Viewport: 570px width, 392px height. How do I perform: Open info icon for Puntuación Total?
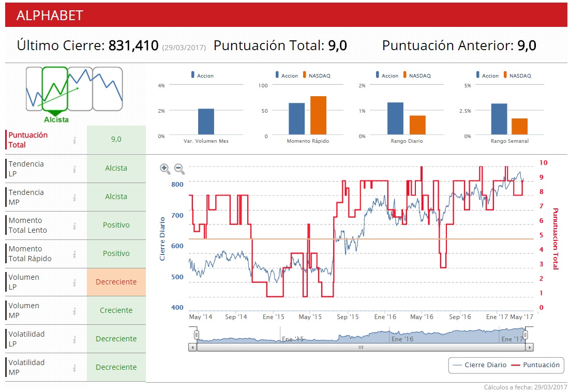click(74, 140)
